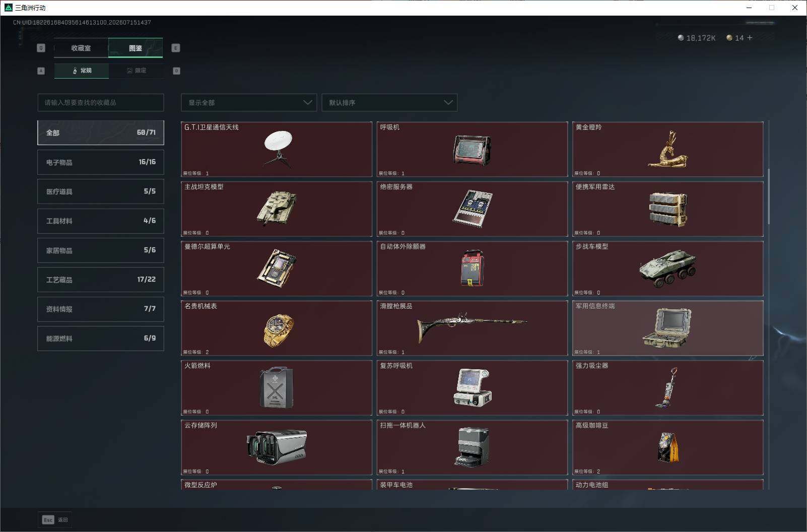Click the 三角洲行动 title bar app icon
This screenshot has height=532, width=807.
pos(8,8)
